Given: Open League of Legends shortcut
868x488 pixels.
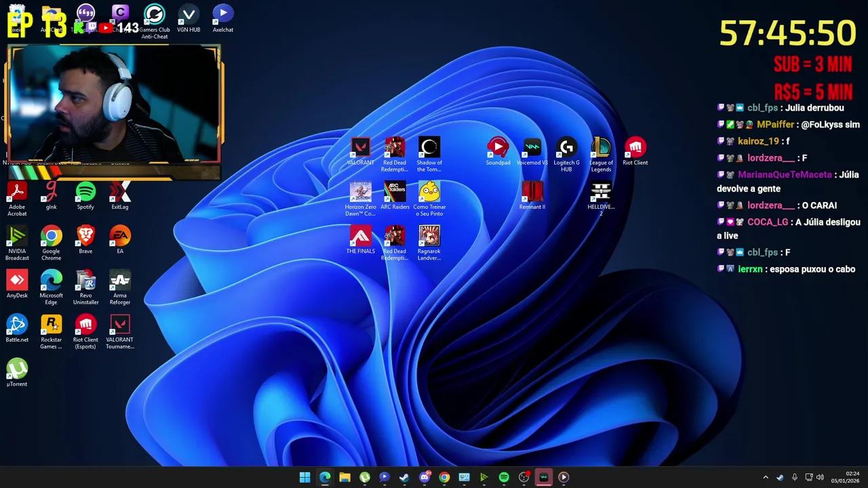Looking at the screenshot, I should 601,155.
